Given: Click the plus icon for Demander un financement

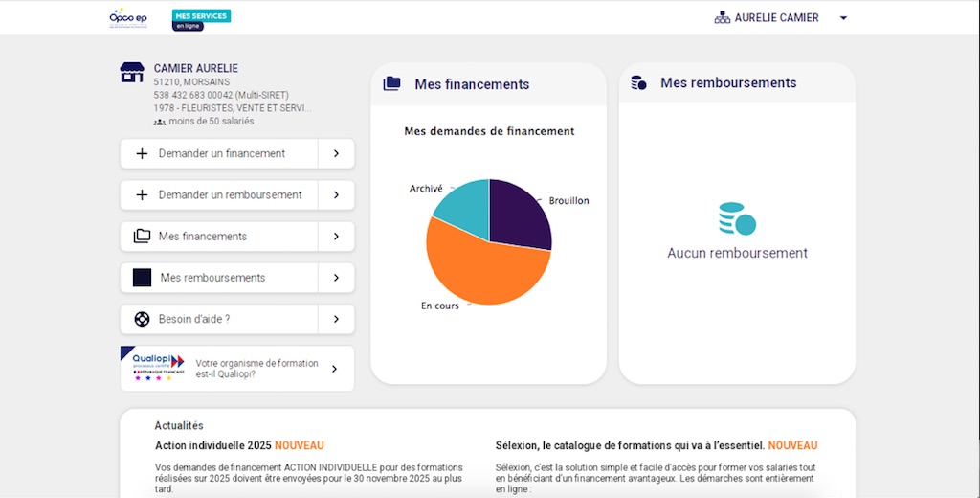Looking at the screenshot, I should [x=142, y=153].
